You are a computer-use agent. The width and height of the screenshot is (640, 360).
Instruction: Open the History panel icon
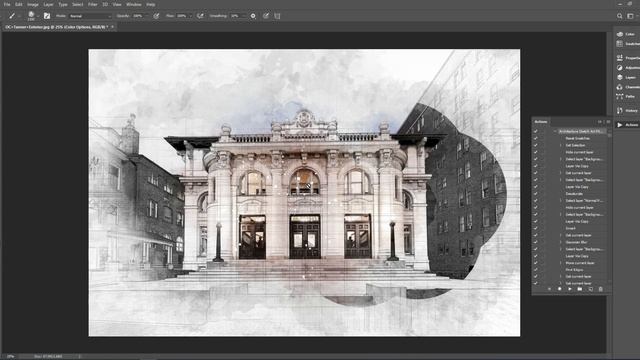click(x=620, y=111)
